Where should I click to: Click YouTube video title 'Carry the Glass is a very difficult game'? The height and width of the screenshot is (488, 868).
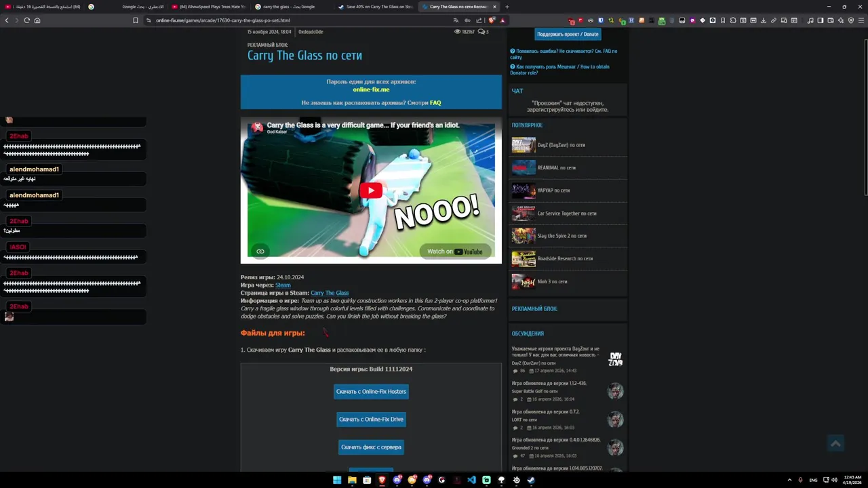tap(363, 125)
